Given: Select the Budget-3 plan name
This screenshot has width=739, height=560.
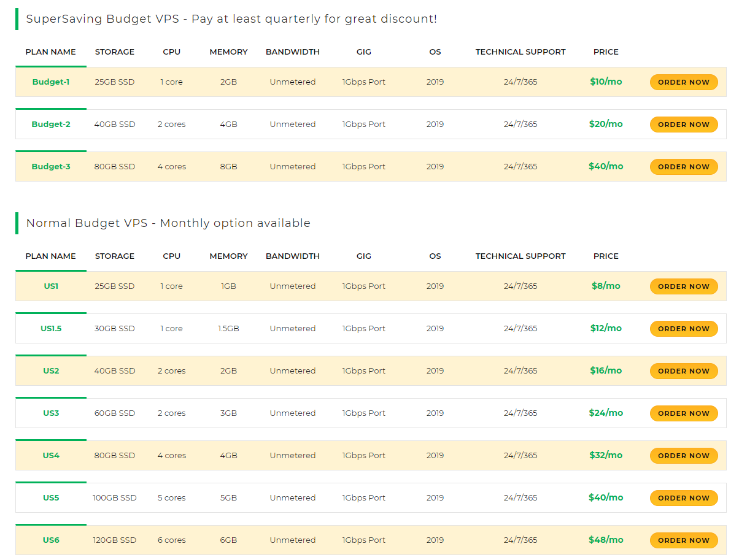Looking at the screenshot, I should [x=51, y=166].
